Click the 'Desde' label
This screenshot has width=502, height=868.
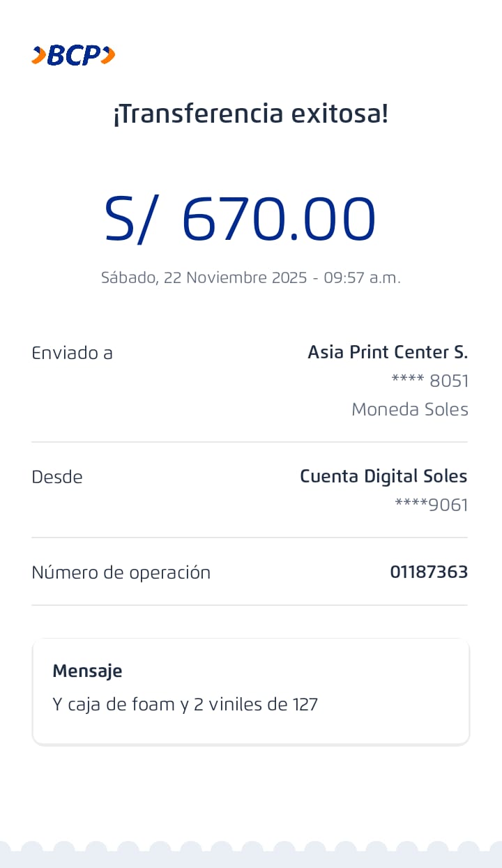tap(57, 477)
